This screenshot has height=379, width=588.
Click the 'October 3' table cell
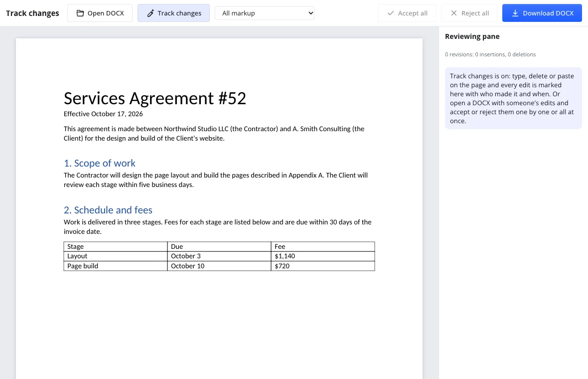[219, 256]
